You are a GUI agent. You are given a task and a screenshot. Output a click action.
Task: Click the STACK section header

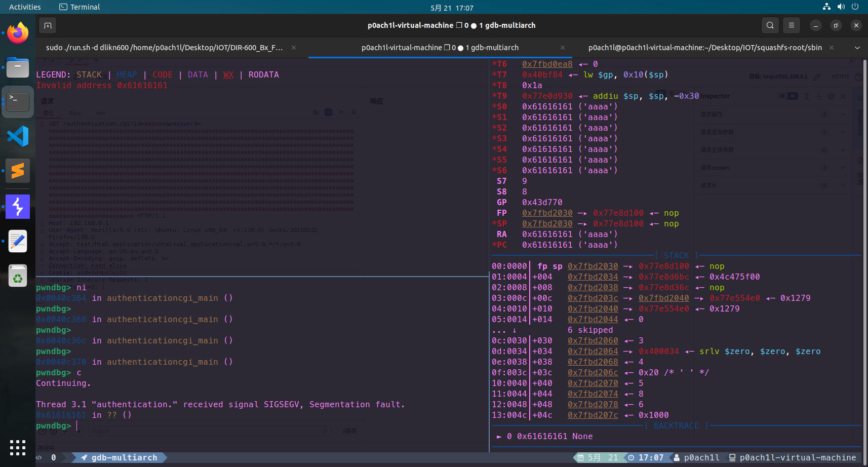point(676,255)
